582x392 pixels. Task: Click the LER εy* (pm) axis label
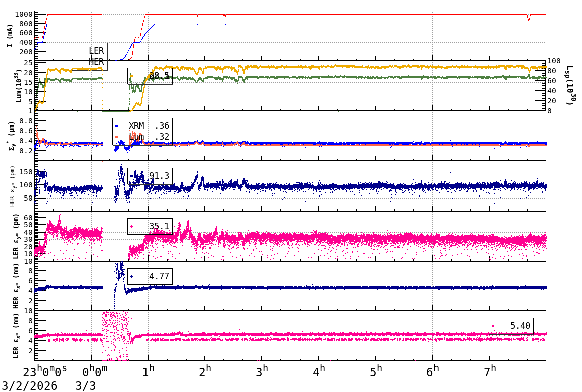(16, 236)
